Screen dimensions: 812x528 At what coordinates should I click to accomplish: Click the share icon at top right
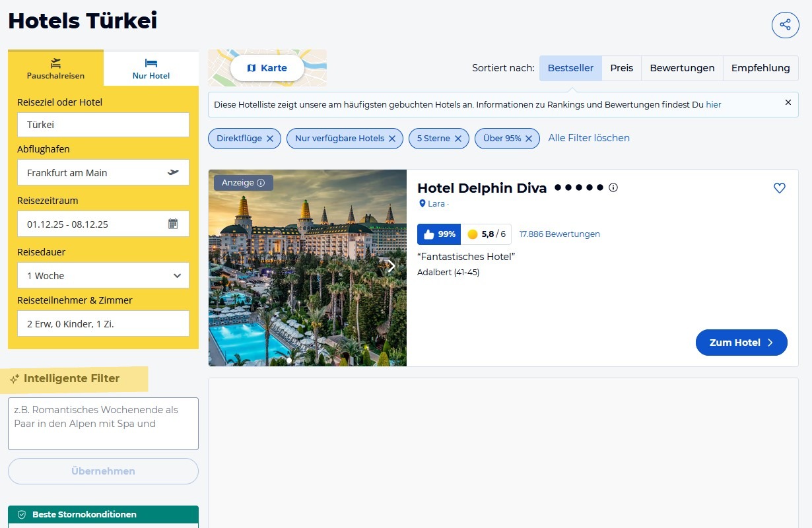[785, 25]
